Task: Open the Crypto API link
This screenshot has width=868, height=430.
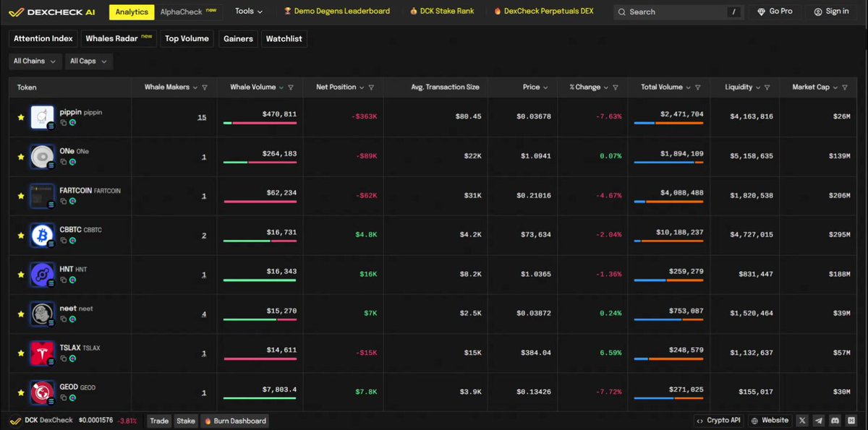Action: point(719,421)
